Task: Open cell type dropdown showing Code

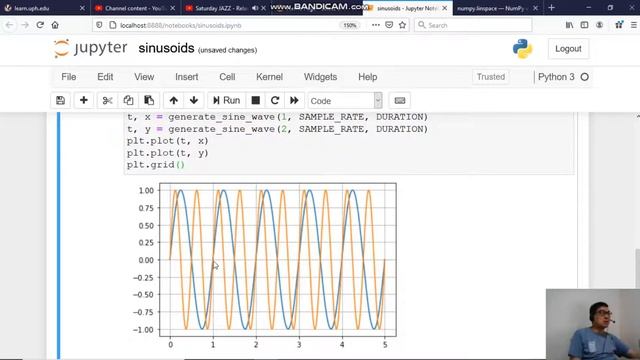Action: click(x=345, y=100)
